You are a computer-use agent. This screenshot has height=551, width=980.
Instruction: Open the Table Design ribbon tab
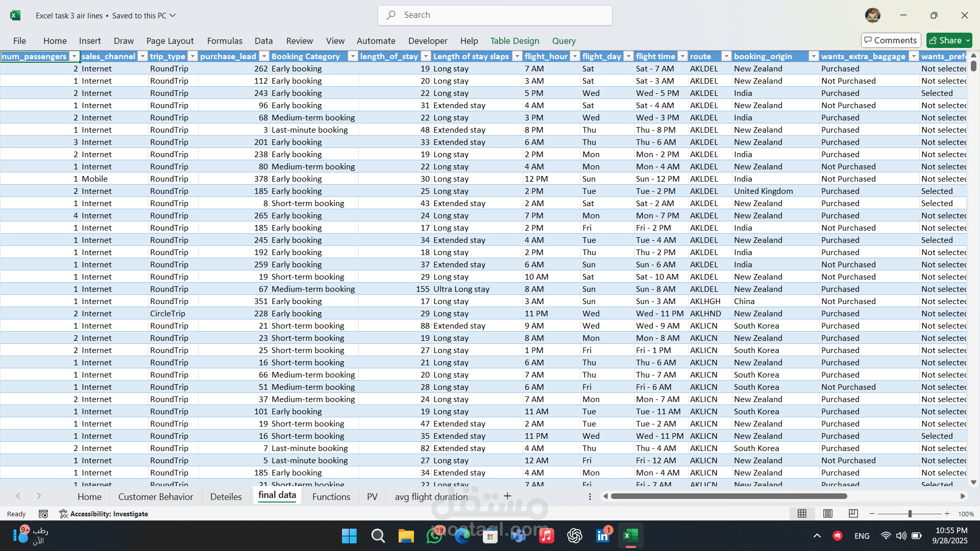coord(514,41)
